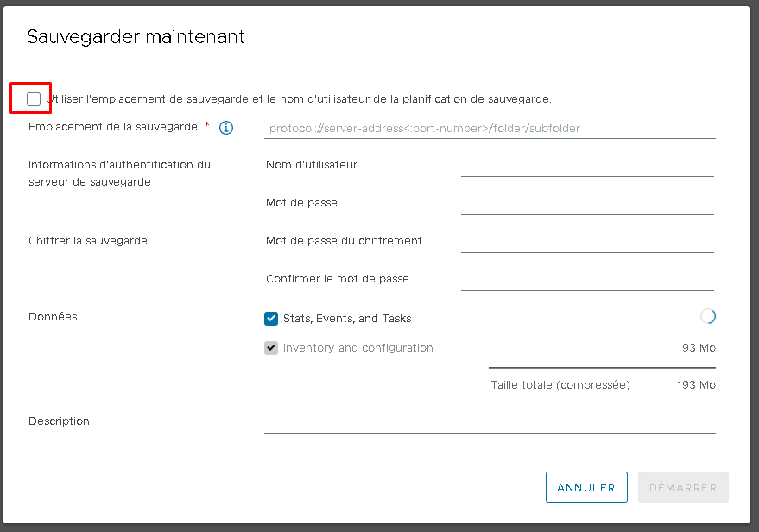Focus the backup location URL field
This screenshot has width=759, height=532.
pyautogui.click(x=490, y=129)
